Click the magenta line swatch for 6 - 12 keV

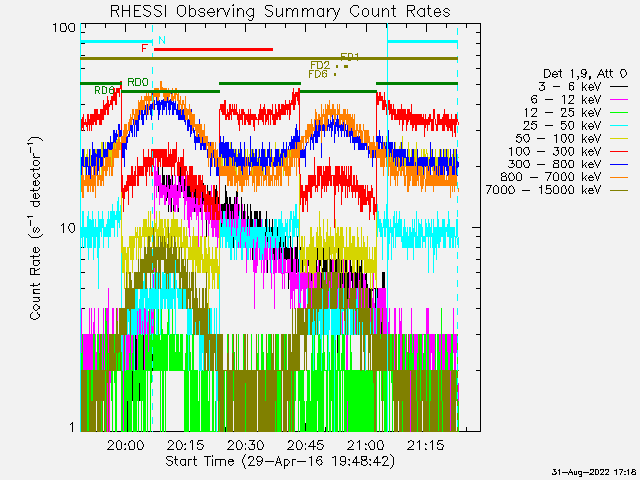tap(619, 100)
